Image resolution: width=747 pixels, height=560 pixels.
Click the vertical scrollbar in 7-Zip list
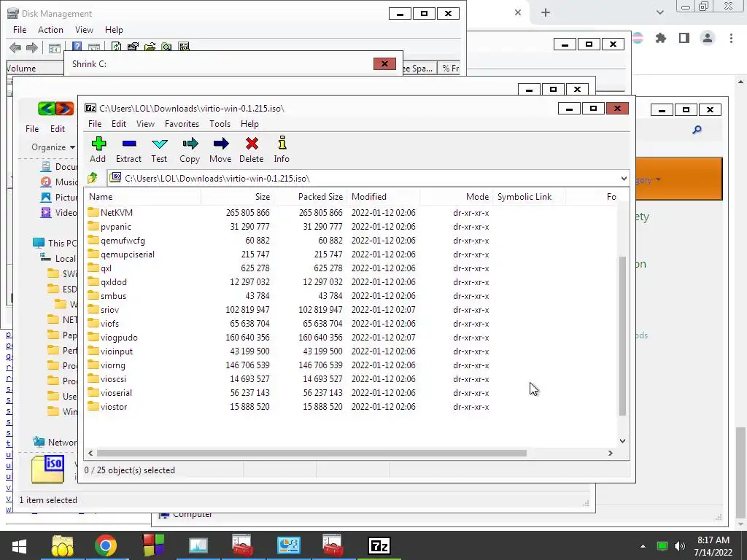click(622, 335)
